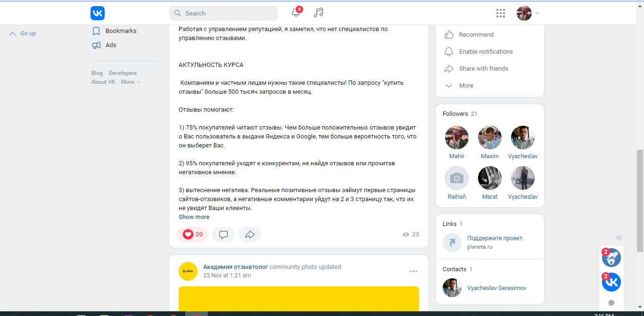Click the post views eye icon
The height and width of the screenshot is (316, 644).
(x=405, y=235)
